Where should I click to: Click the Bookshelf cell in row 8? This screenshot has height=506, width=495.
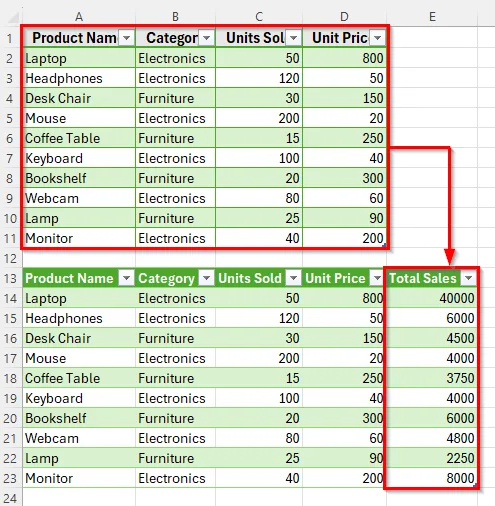[x=79, y=178]
